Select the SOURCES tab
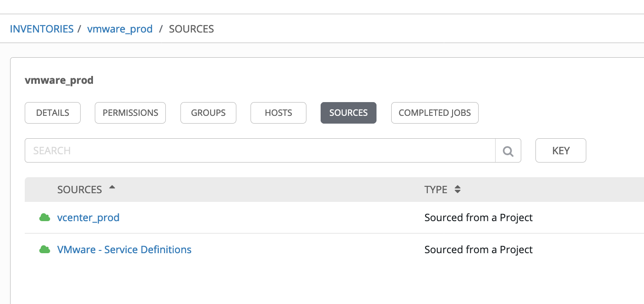The width and height of the screenshot is (644, 304). 349,113
